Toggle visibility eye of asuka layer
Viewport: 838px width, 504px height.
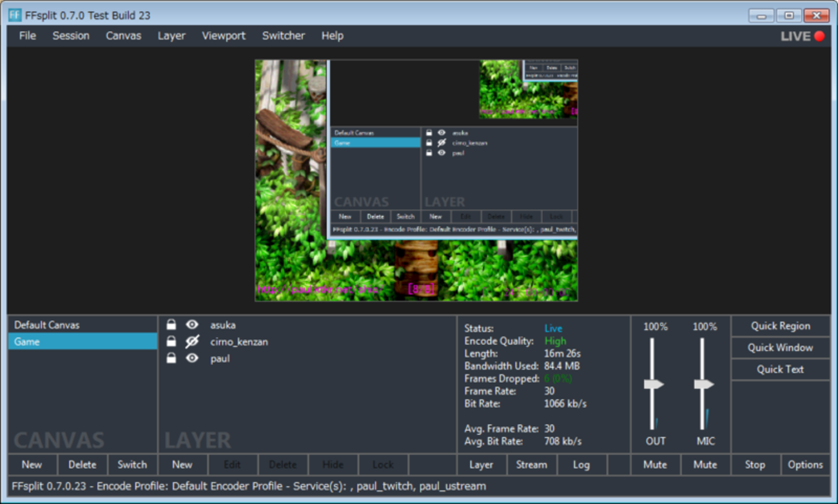pos(192,325)
